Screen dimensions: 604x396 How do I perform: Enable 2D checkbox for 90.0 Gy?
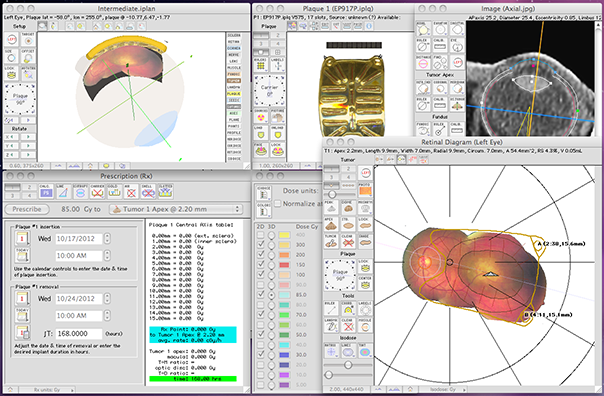(261, 285)
